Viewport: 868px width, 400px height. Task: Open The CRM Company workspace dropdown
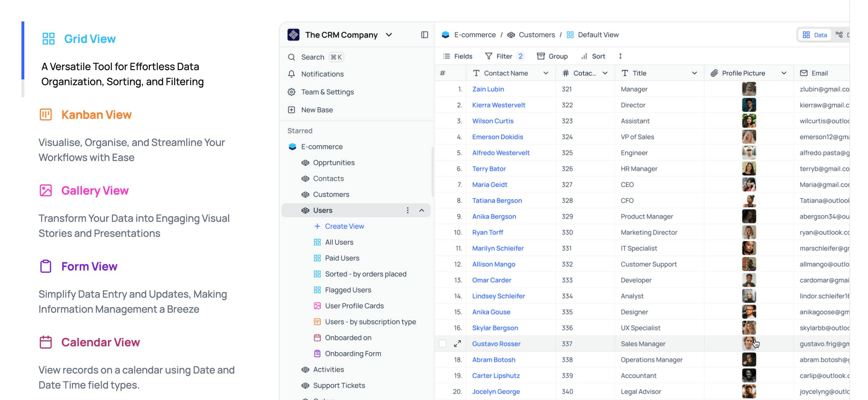pos(389,35)
